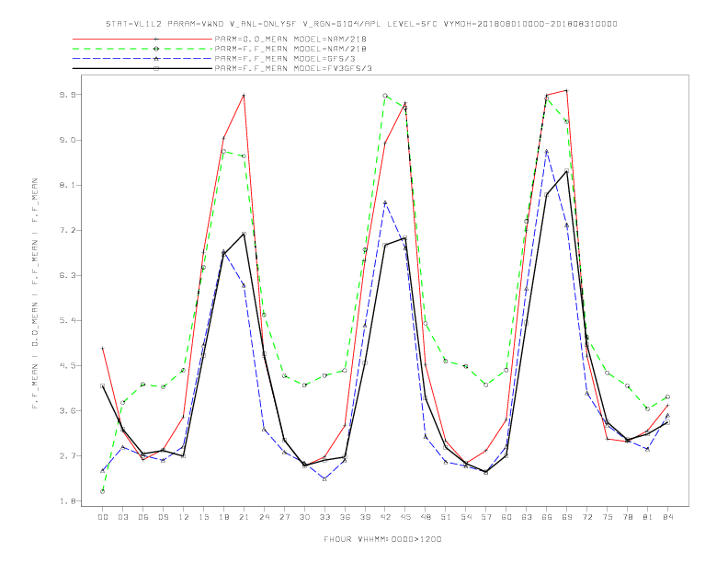Select legend entry PARM=F.F_MEAN MODEL=NAM/218
Viewport: 728px width, 563px height.
tap(290, 49)
